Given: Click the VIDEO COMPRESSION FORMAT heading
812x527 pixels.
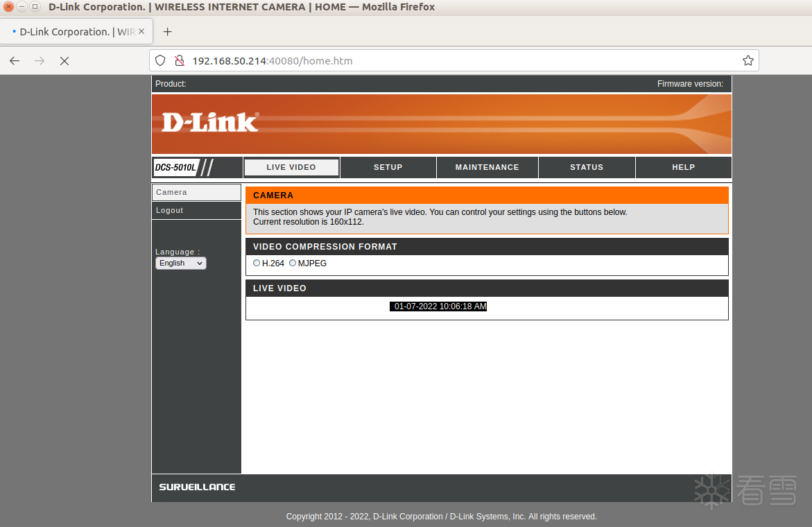Looking at the screenshot, I should [x=325, y=246].
